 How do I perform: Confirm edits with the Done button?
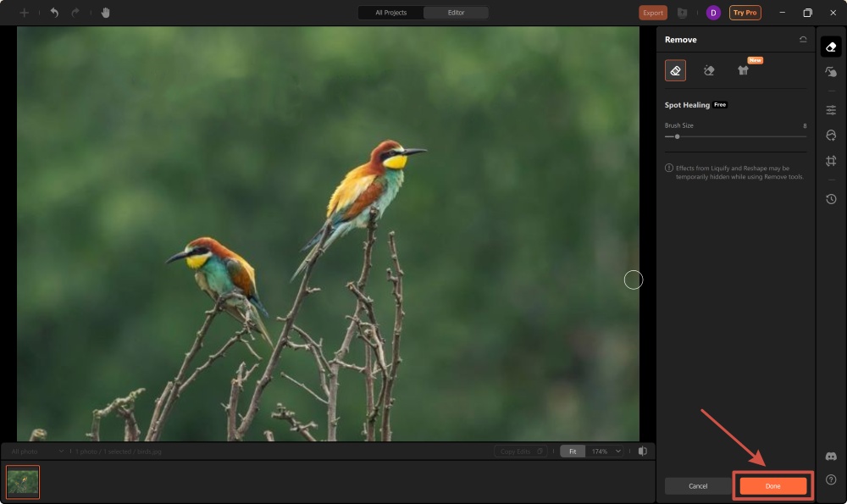click(x=772, y=485)
